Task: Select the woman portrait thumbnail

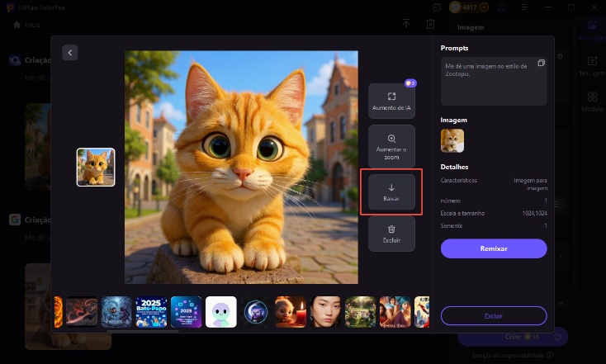Action: pos(325,312)
